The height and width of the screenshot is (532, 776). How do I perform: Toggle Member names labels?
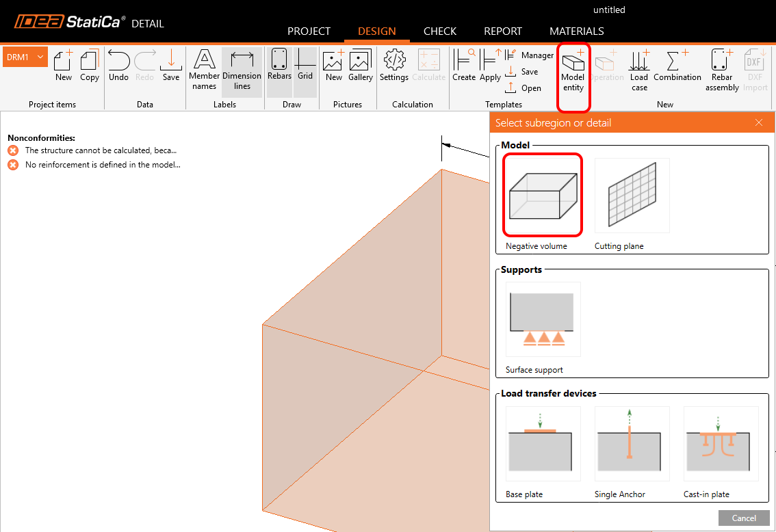coord(204,70)
